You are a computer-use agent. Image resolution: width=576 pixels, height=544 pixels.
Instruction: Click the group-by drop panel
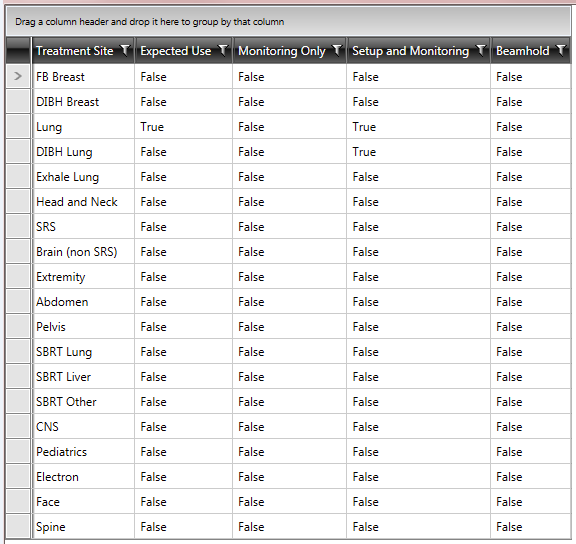pos(288,22)
